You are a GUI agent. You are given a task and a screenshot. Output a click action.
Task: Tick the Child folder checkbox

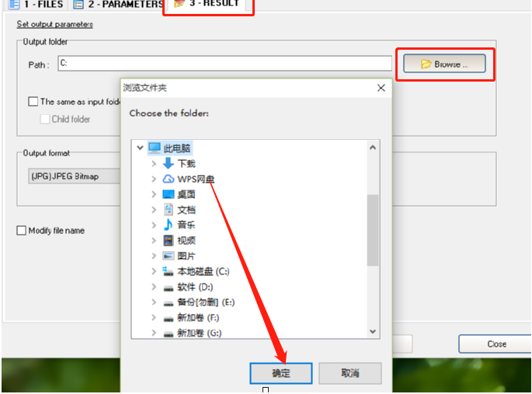point(45,119)
